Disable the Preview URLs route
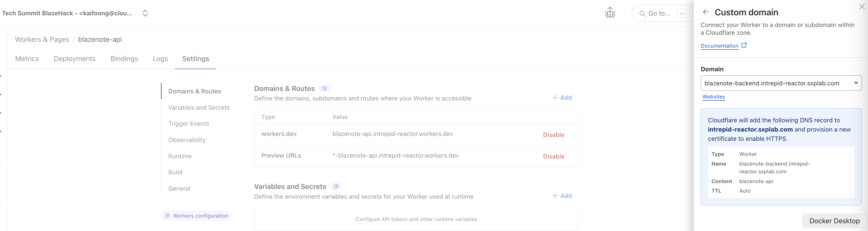The image size is (868, 231). [553, 156]
